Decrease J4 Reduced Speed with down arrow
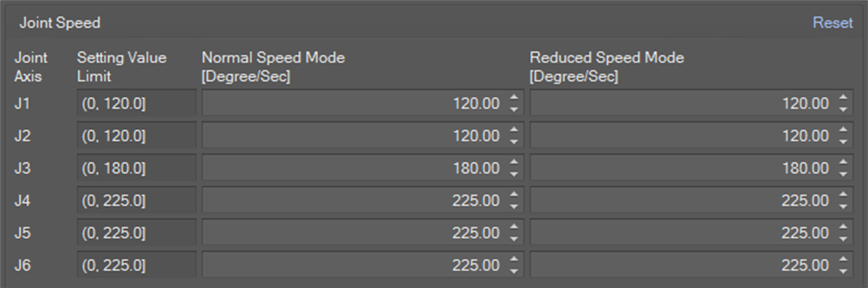 tap(843, 207)
